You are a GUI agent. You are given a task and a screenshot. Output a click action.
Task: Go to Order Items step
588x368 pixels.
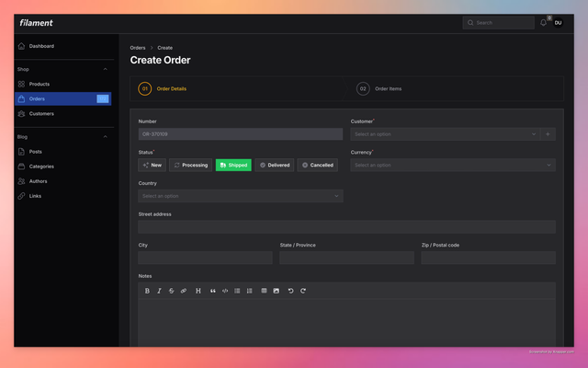[379, 89]
